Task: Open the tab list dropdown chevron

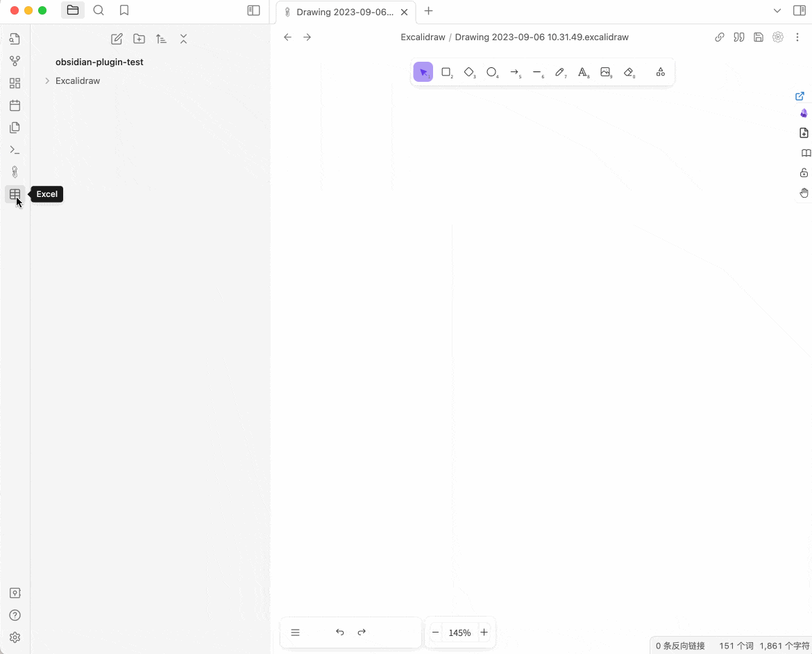Action: [777, 10]
